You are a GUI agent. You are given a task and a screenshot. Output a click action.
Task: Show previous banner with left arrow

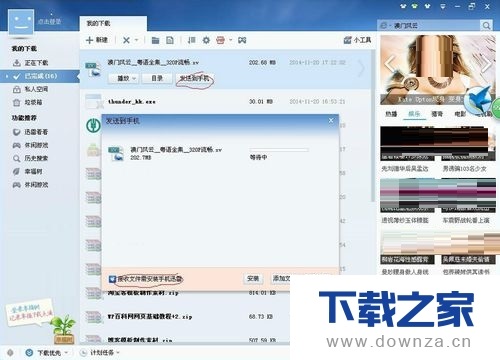pos(389,65)
